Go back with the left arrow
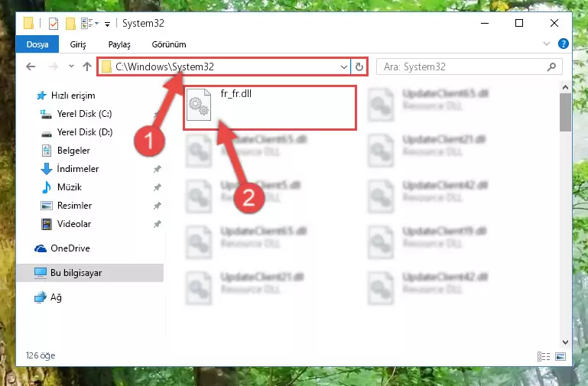 (31, 66)
